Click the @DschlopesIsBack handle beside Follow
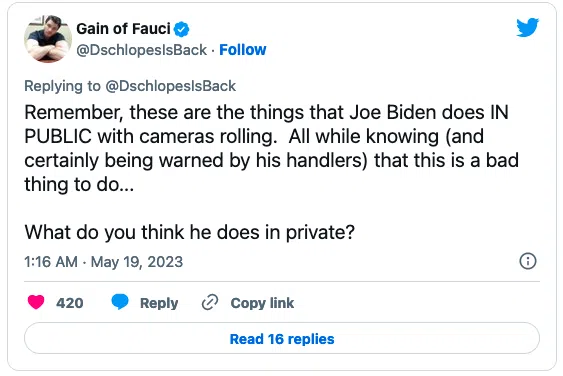Image resolution: width=563 pixels, height=376 pixels. (x=141, y=50)
